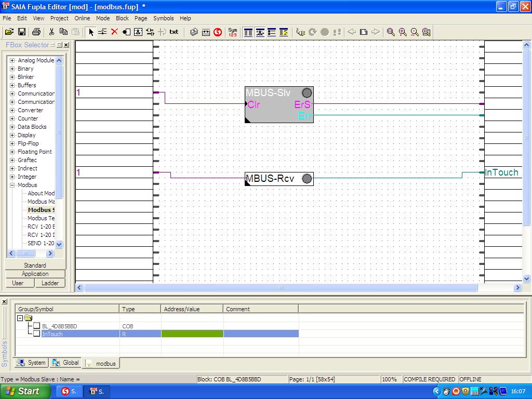Open the Help menu

(185, 18)
